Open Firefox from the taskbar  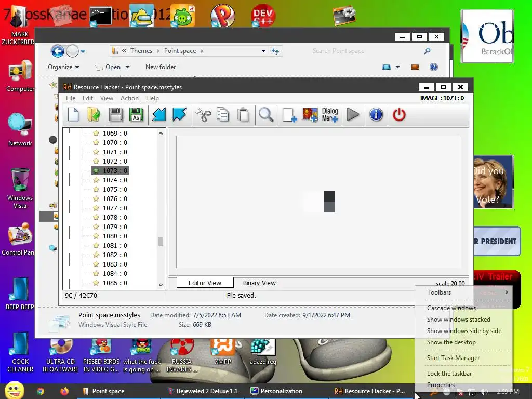coord(64,391)
